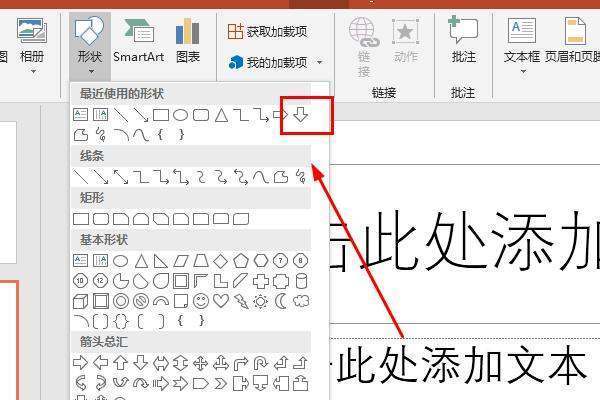
Task: Toggle the 形状 shapes gallery button
Action: (90, 45)
